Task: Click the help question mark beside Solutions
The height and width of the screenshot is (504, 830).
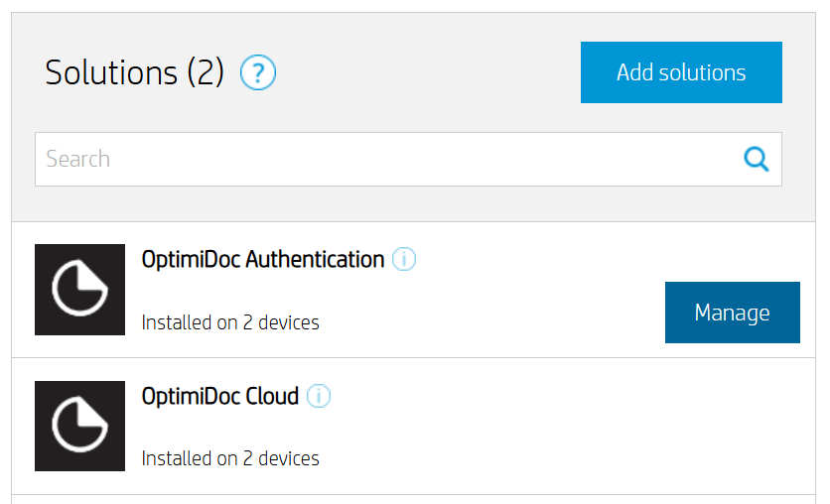Action: pos(258,72)
